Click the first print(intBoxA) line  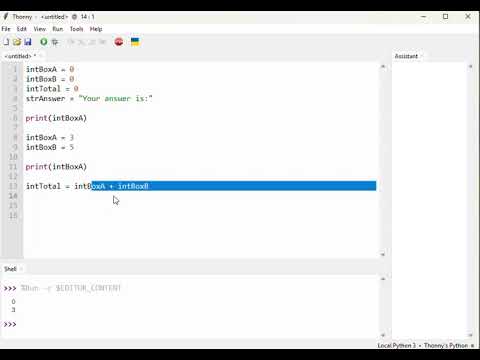point(56,118)
